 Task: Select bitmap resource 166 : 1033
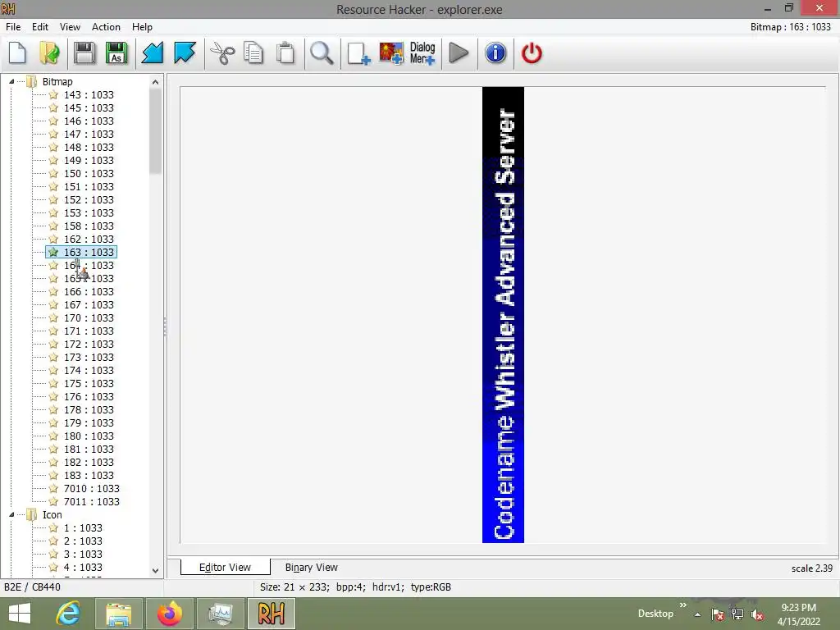[89, 291]
